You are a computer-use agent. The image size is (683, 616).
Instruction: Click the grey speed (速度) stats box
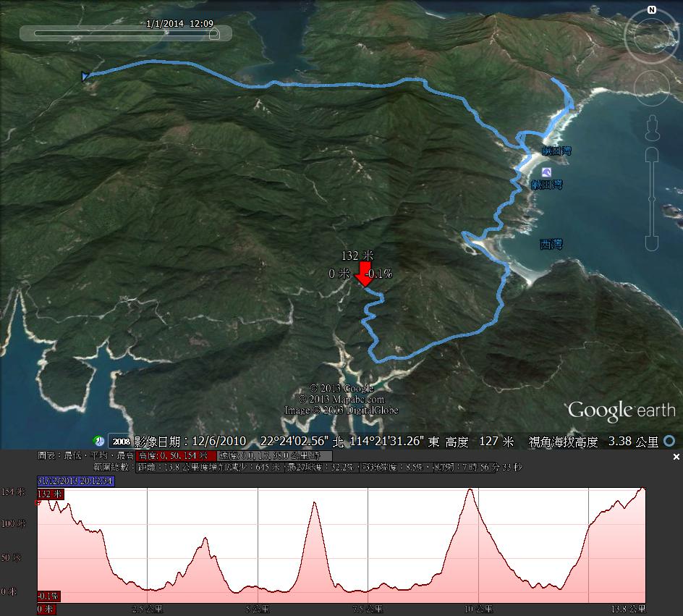coord(275,456)
